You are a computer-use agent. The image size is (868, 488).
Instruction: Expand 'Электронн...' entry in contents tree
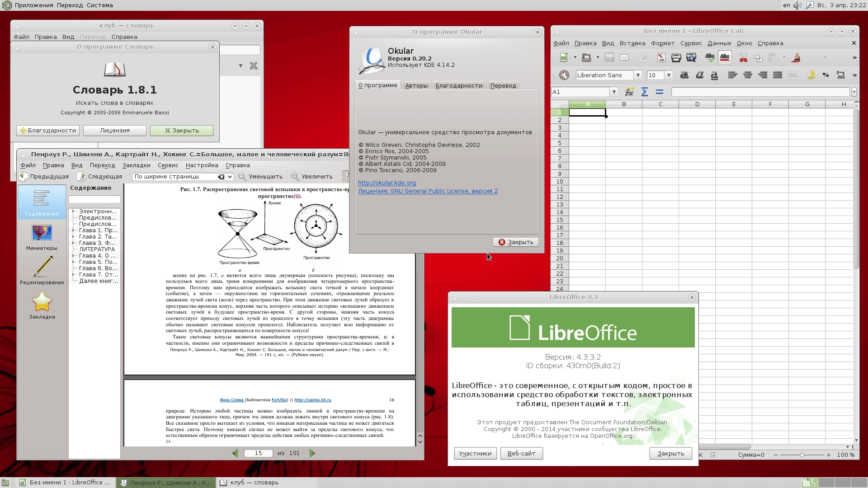(x=73, y=211)
